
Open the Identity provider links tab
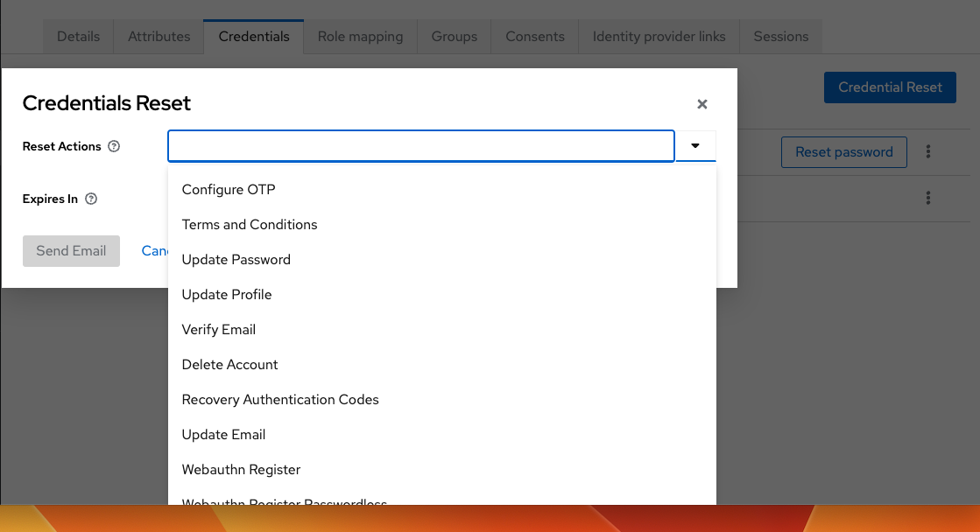click(x=659, y=36)
